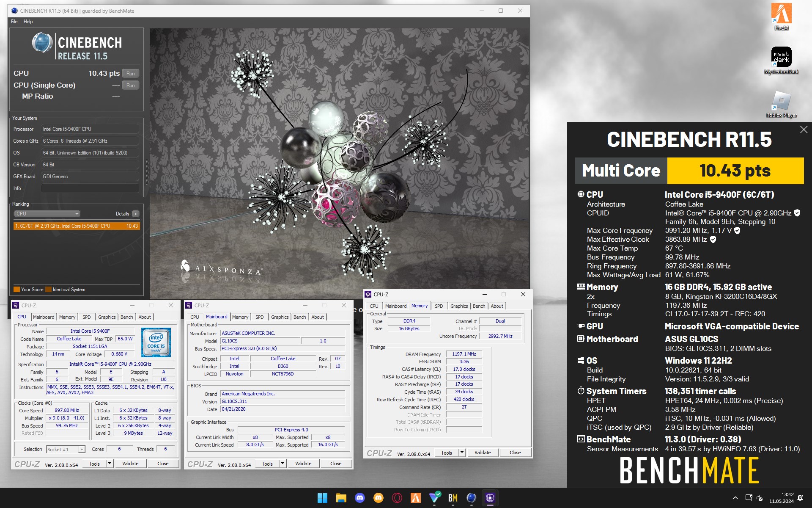This screenshot has width=812, height=508.
Task: Click the Windows OS icon in BenchMate panel
Action: click(x=581, y=360)
